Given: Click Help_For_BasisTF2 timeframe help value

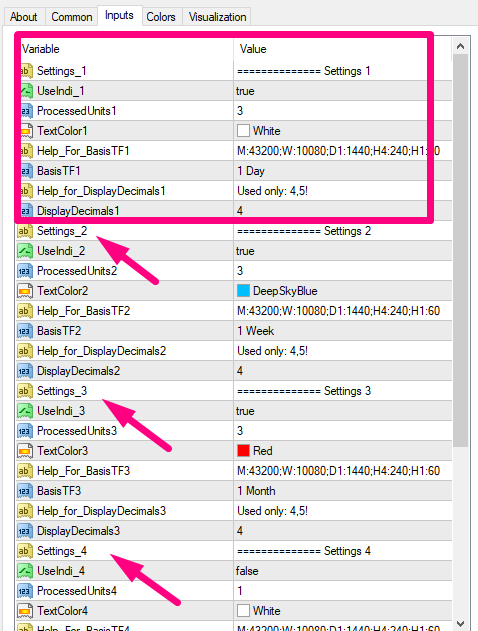Looking at the screenshot, I should (x=338, y=311).
